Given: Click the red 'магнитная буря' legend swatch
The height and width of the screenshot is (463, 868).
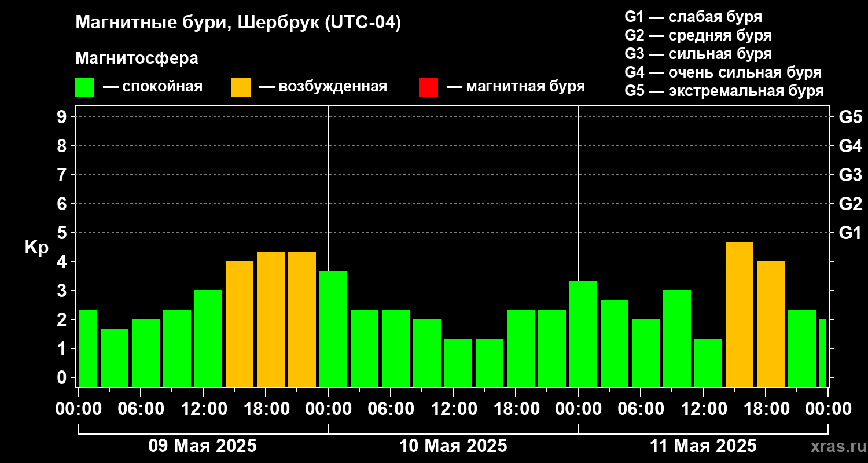Looking at the screenshot, I should pyautogui.click(x=428, y=87).
